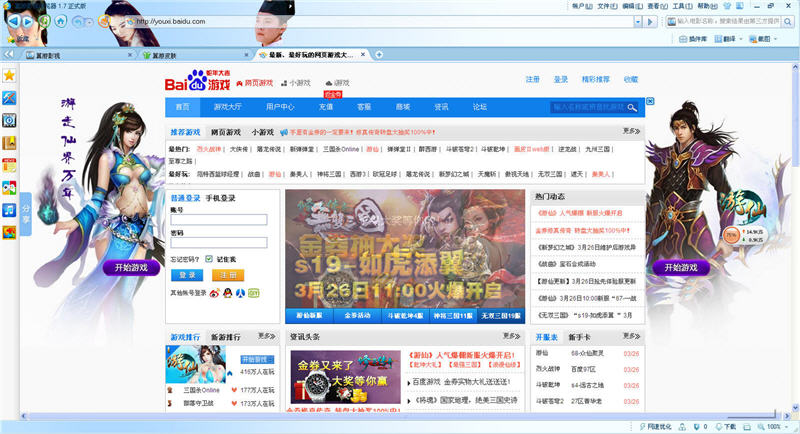Screen dimensions: 800x434
Task: Click the magnifier icon in the blue navigation bar
Action: 633,108
